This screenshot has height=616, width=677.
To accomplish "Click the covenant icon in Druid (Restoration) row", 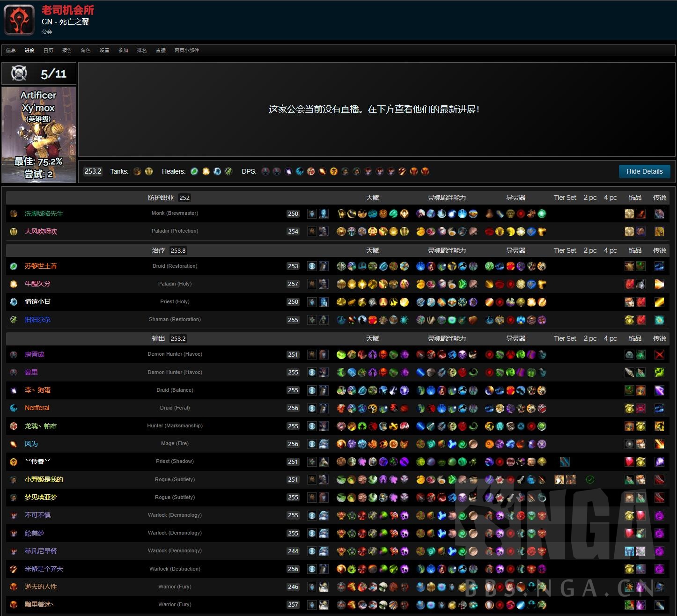I will [x=312, y=266].
